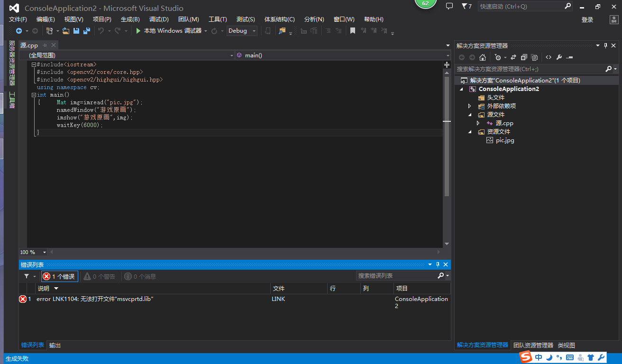Click the 登录 sign-in link
The height and width of the screenshot is (364, 622).
587,19
